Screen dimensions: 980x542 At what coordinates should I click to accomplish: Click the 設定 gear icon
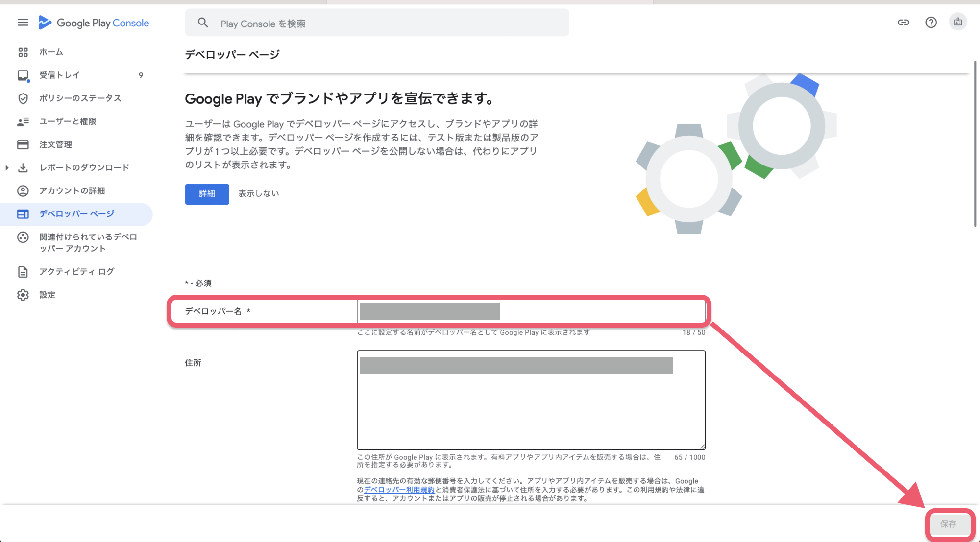pos(23,295)
